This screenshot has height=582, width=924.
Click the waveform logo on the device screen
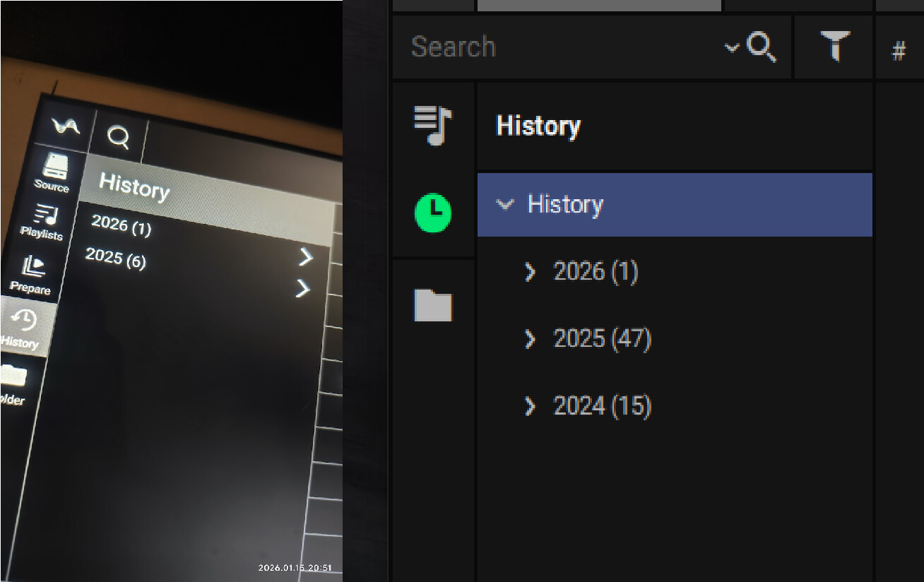(66, 126)
